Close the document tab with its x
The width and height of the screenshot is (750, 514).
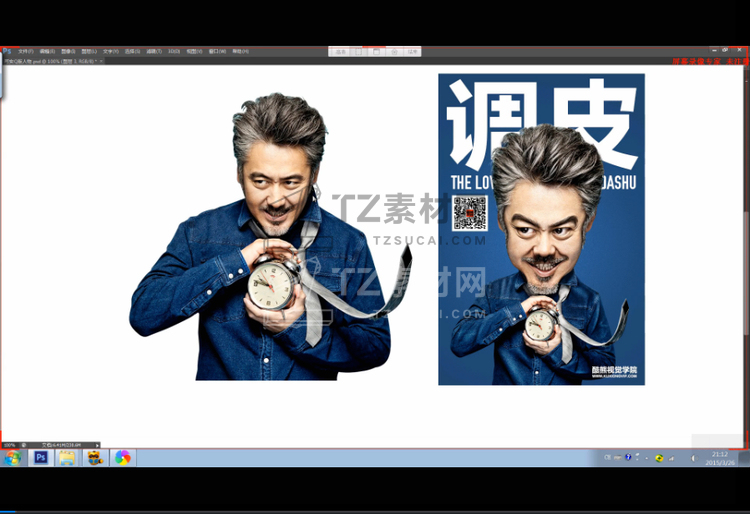coord(101,61)
